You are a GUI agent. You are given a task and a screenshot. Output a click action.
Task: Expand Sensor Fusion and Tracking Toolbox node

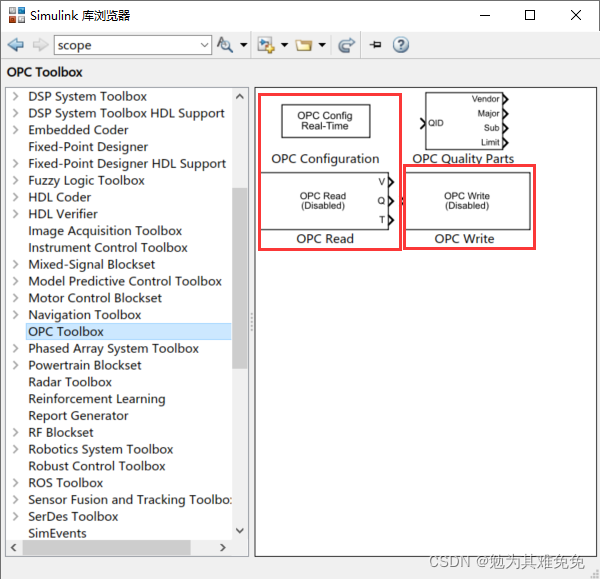coord(15,500)
